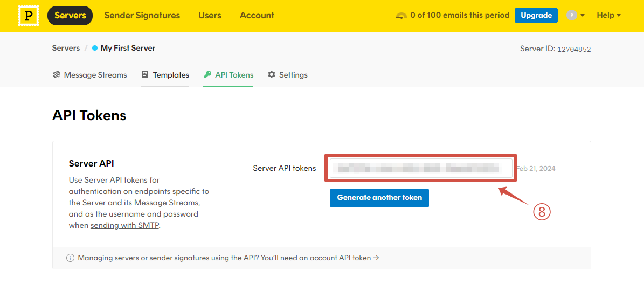
Task: Click the Templates icon in server tabs
Action: (145, 75)
